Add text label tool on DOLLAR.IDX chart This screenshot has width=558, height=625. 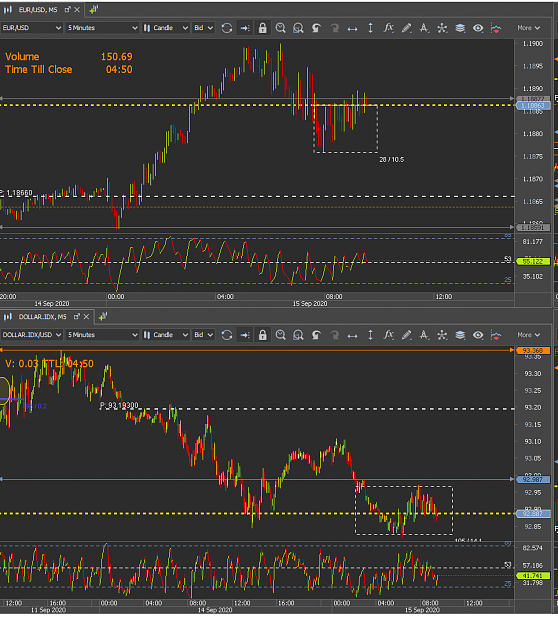point(424,335)
